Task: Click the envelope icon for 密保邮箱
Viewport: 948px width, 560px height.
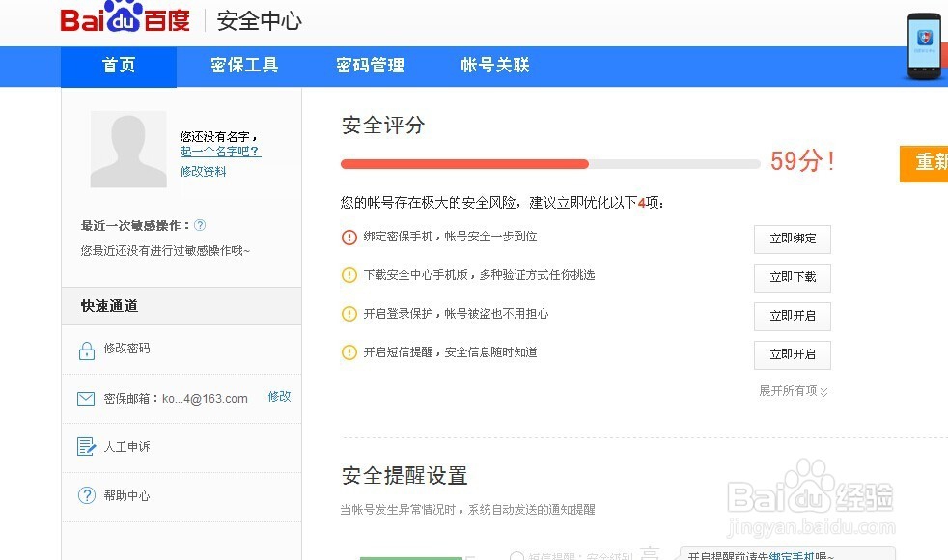Action: pyautogui.click(x=86, y=399)
